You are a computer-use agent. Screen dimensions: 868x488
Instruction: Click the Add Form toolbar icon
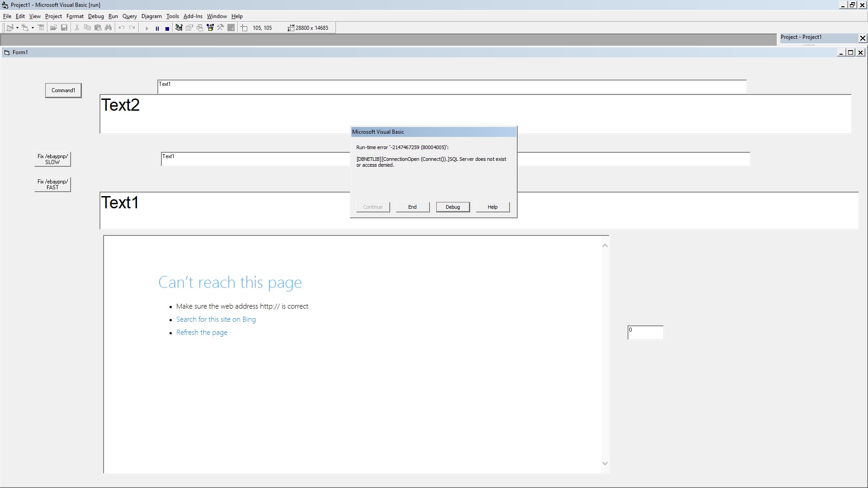point(25,28)
